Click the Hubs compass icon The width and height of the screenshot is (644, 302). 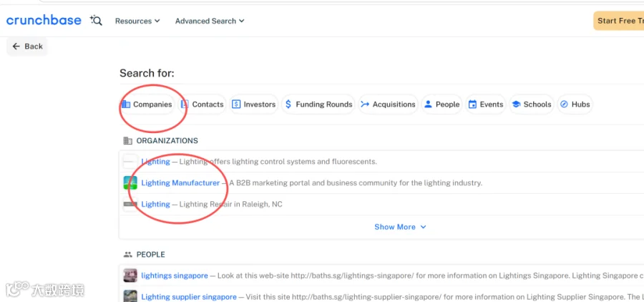click(x=565, y=104)
